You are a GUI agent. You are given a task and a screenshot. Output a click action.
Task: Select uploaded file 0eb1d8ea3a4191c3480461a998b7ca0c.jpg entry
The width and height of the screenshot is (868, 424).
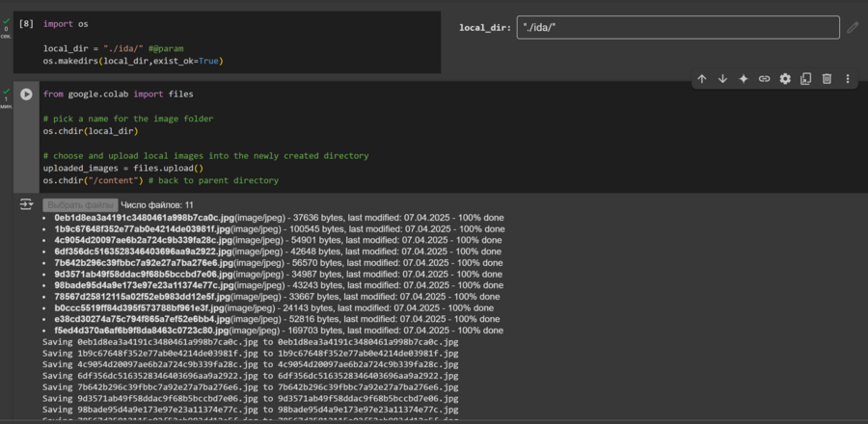coord(143,218)
